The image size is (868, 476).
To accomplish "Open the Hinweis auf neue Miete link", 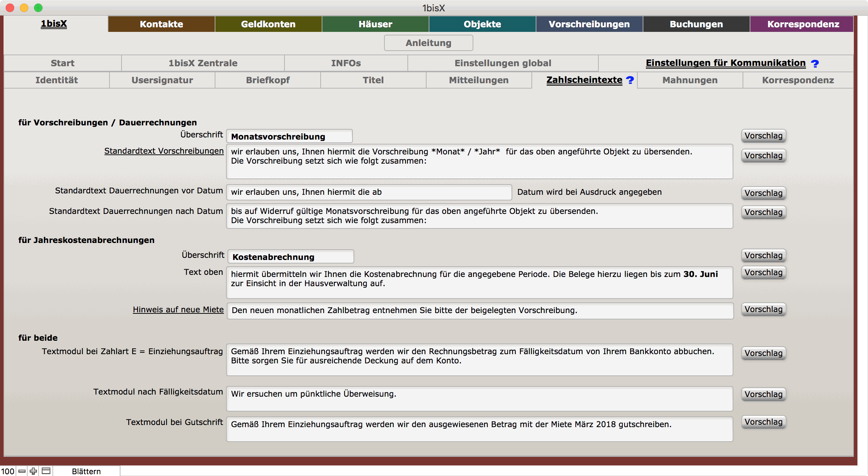I will [x=178, y=310].
